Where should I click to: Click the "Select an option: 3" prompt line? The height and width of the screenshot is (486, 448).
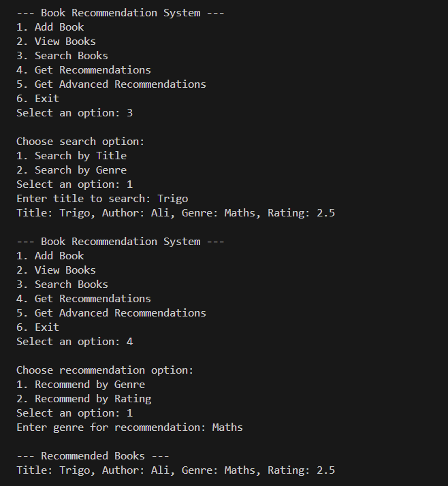pyautogui.click(x=75, y=113)
